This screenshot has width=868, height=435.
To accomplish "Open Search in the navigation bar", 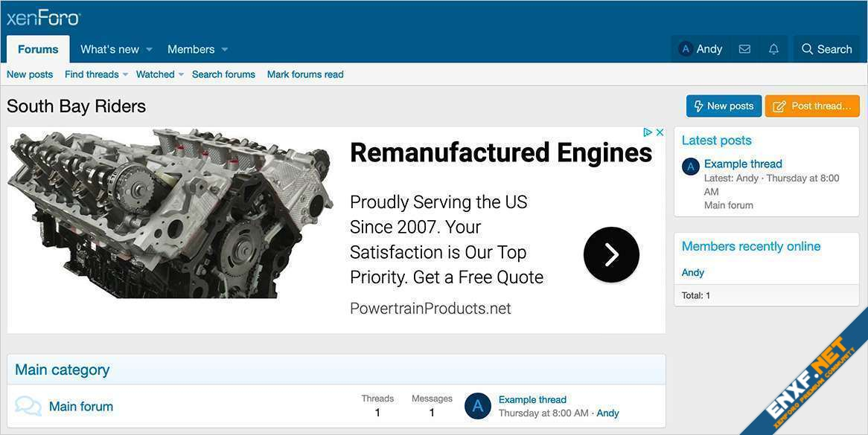I will pos(826,49).
